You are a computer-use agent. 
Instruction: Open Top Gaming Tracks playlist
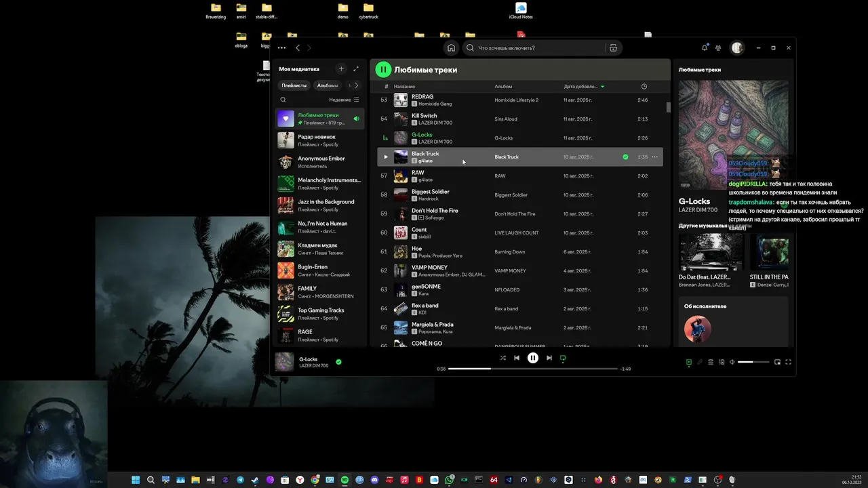point(319,314)
